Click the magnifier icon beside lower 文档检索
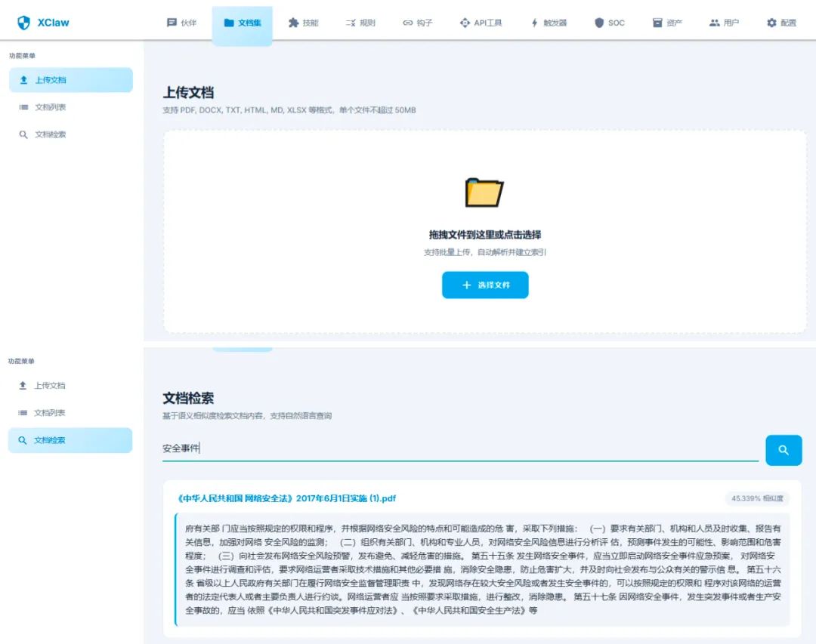This screenshot has height=644, width=816. (23, 440)
